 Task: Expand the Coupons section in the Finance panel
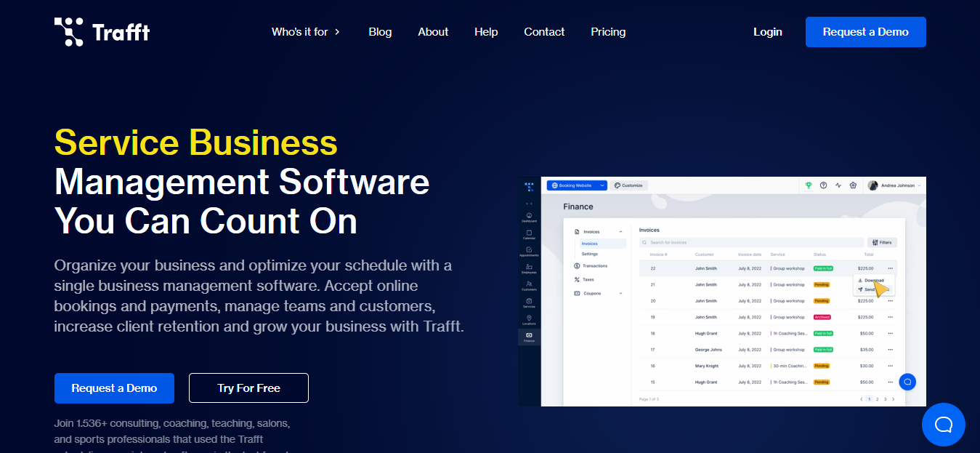620,294
